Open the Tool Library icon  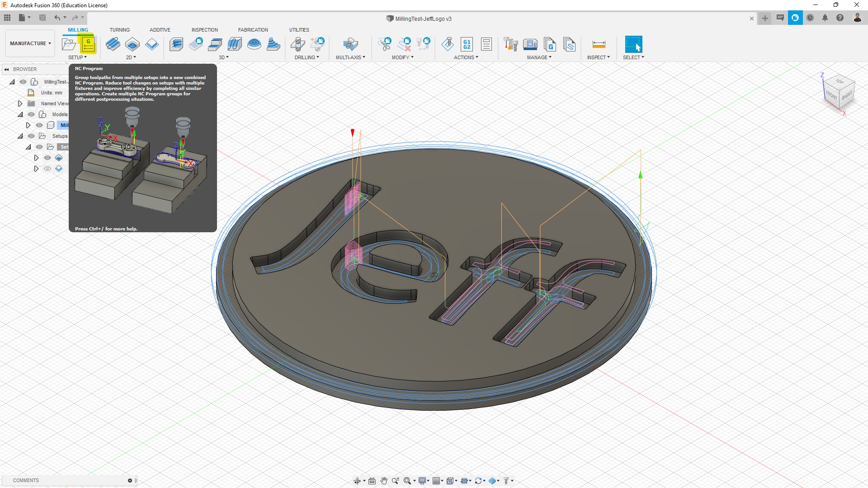pyautogui.click(x=510, y=44)
